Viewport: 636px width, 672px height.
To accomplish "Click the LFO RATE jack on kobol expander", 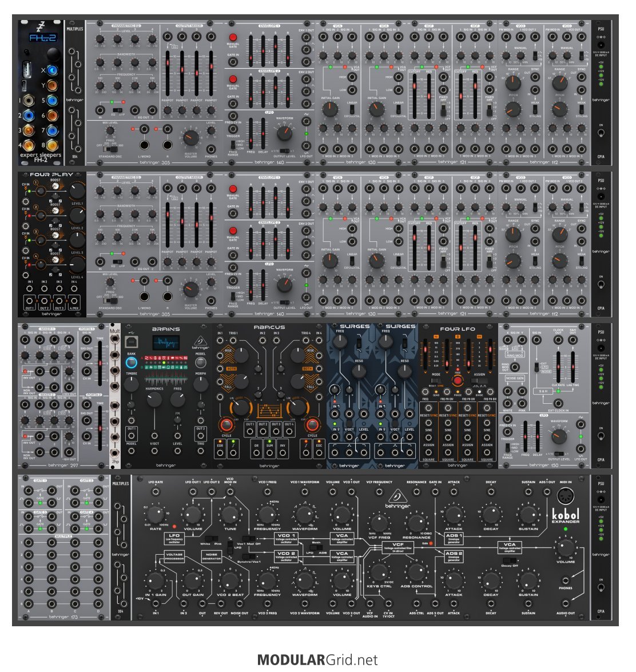I will (x=156, y=492).
